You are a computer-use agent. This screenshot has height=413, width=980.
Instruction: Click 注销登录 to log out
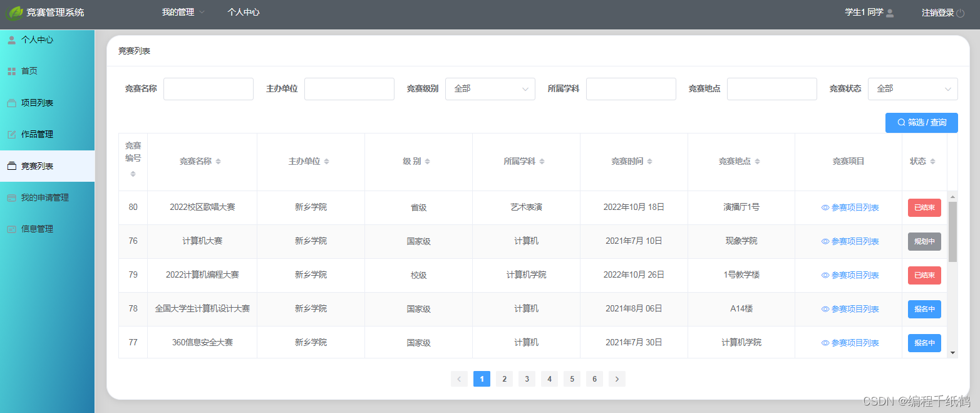[938, 11]
